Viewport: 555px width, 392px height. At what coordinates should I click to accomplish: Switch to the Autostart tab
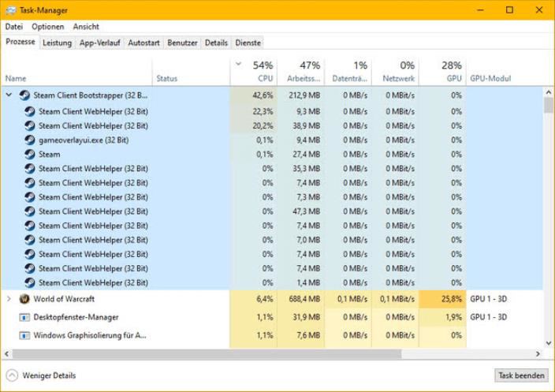pyautogui.click(x=143, y=43)
